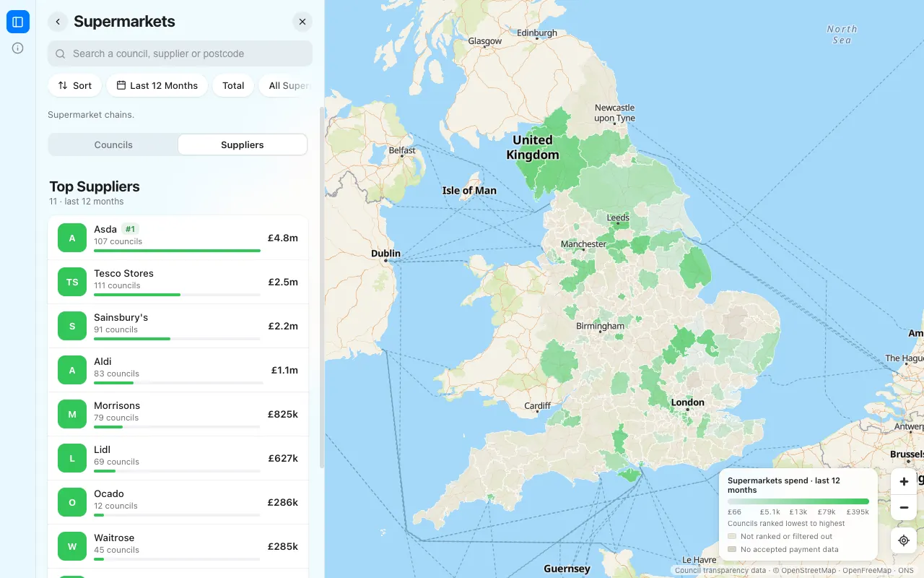Locate me with the map target button

click(x=904, y=540)
